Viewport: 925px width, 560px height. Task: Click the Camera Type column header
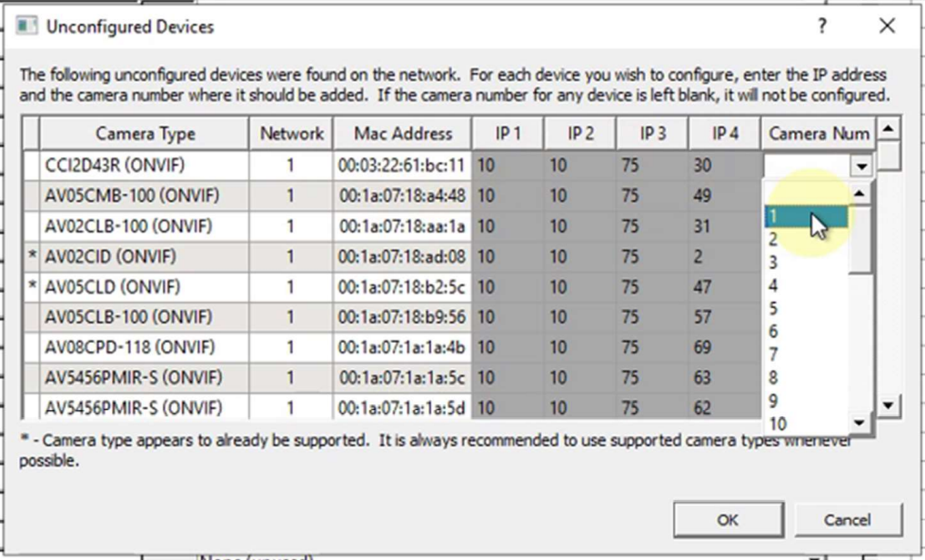pos(145,134)
